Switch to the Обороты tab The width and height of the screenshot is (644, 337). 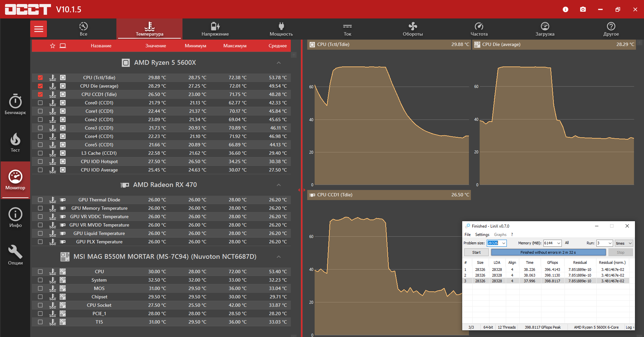coord(413,29)
